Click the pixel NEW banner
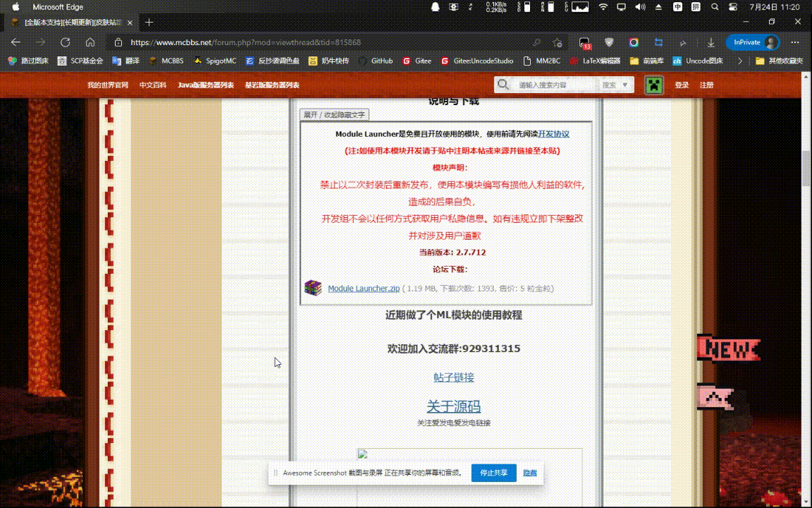Viewport: 812px width, 508px height. (x=729, y=349)
